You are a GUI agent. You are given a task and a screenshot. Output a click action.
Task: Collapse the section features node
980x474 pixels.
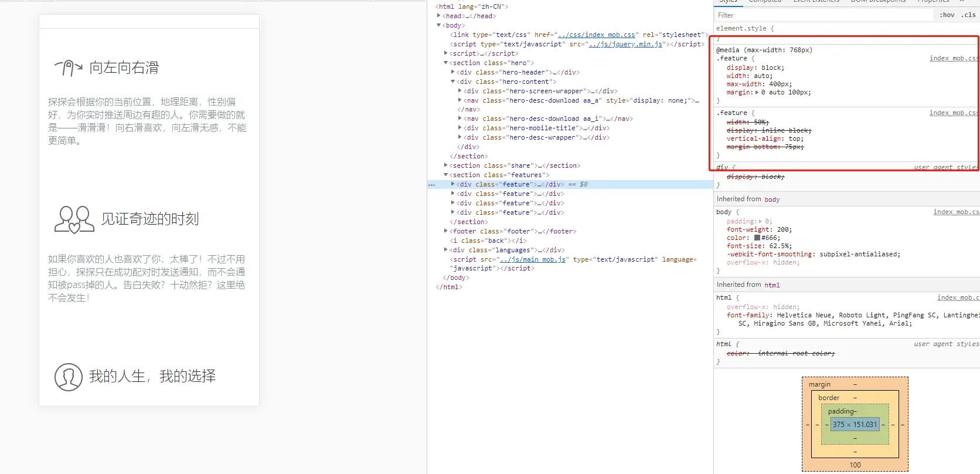tap(445, 175)
